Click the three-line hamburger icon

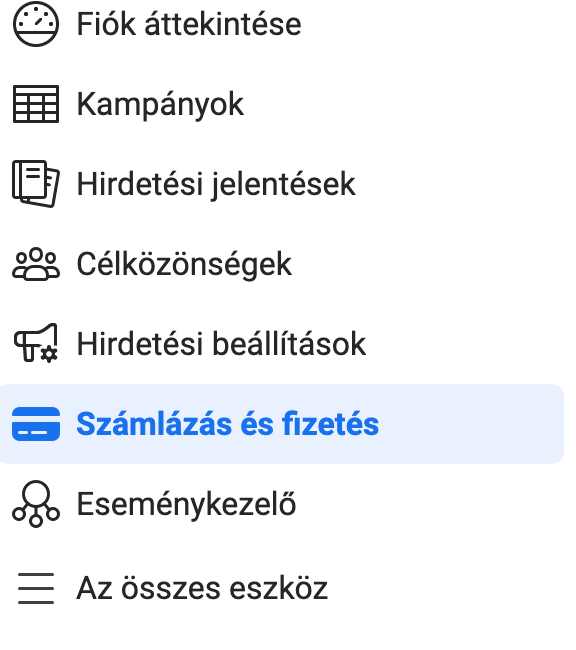(36, 588)
